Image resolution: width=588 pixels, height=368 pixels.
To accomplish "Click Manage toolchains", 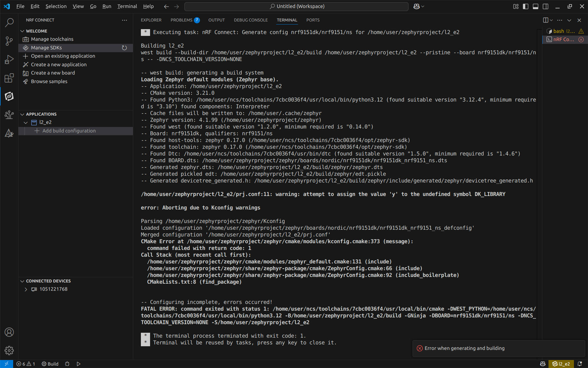I will point(52,39).
